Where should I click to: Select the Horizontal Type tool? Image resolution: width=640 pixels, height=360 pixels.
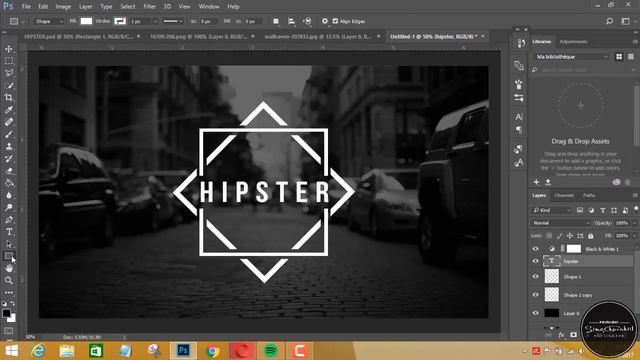(x=9, y=232)
